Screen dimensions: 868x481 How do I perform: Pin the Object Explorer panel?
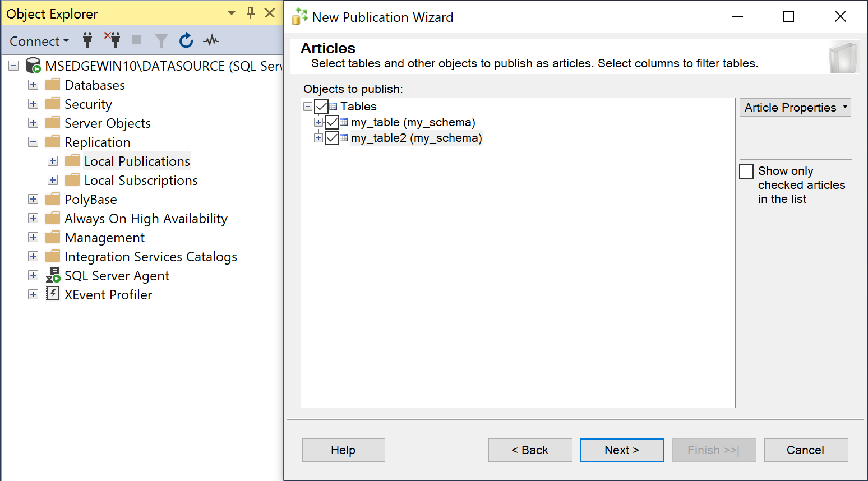tap(250, 13)
